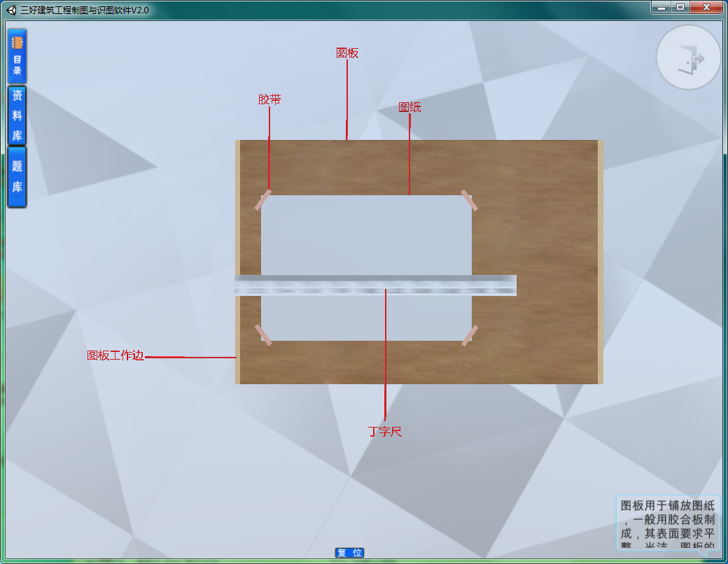Select the 丁字尺 label
This screenshot has height=564, width=728.
(385, 432)
